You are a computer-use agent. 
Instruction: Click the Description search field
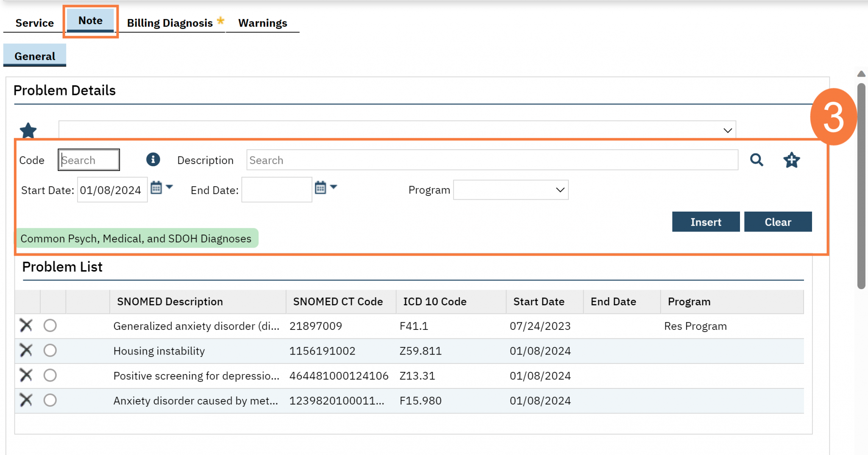pyautogui.click(x=492, y=160)
